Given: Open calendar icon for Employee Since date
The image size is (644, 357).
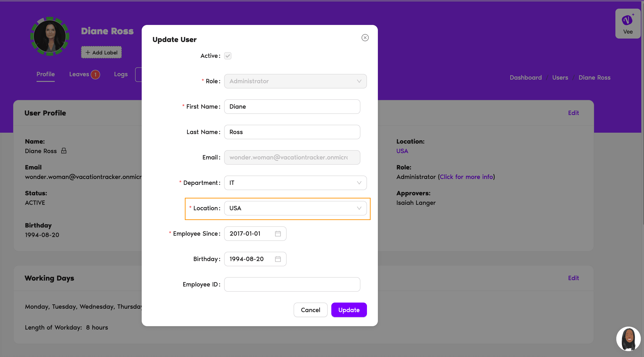Looking at the screenshot, I should click(278, 234).
